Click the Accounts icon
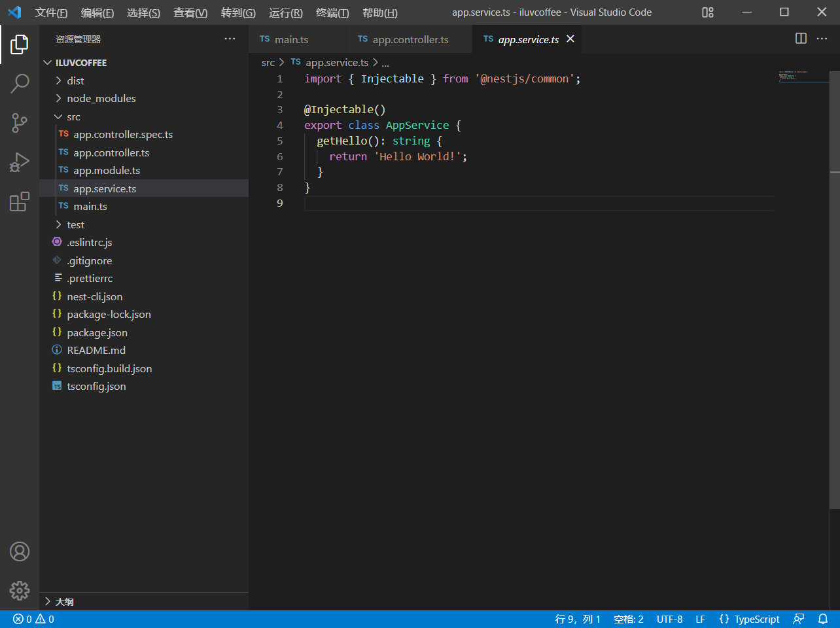Viewport: 840px width, 628px height. (20, 551)
